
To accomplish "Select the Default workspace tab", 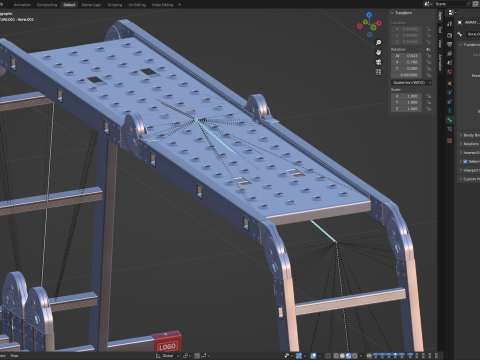I will point(69,5).
